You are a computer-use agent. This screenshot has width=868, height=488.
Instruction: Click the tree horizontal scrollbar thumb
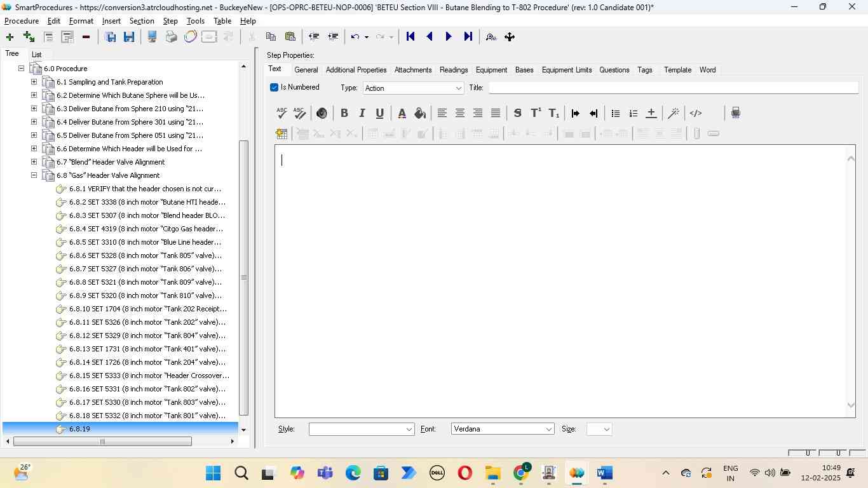coord(102,441)
